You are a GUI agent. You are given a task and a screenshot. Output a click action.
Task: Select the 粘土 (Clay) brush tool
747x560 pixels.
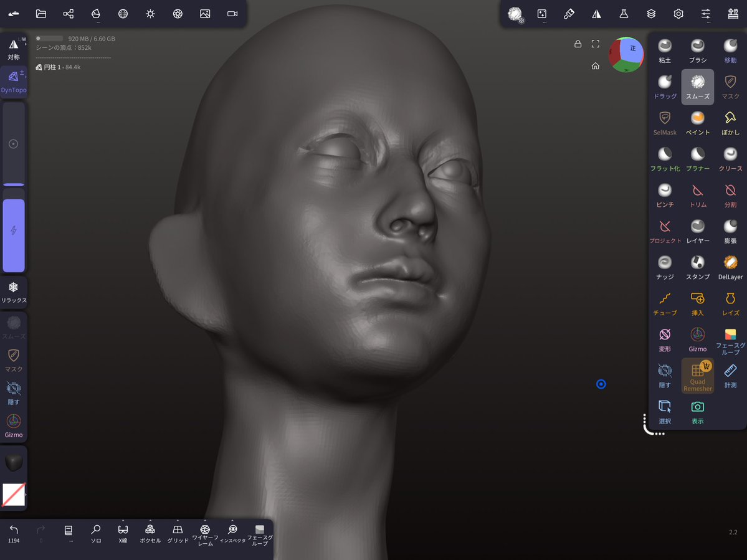(x=665, y=50)
